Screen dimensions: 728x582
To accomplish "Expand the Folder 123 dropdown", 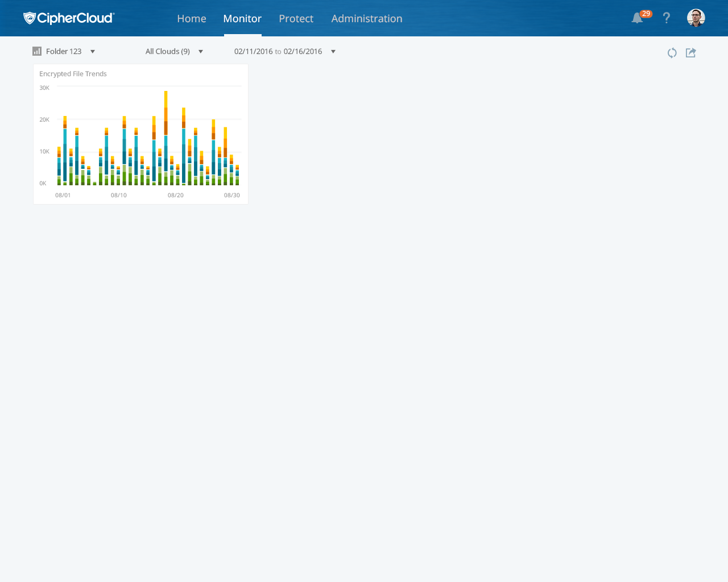I will point(93,52).
